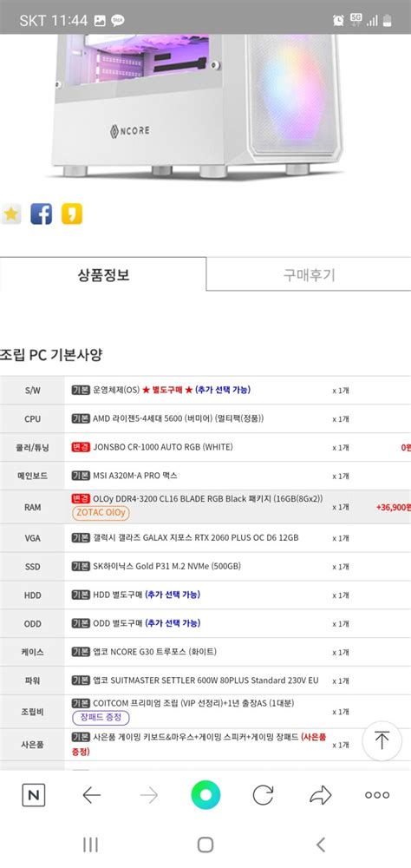Image resolution: width=411 pixels, height=868 pixels.
Task: Tap the green circle Naver search button
Action: pyautogui.click(x=205, y=795)
